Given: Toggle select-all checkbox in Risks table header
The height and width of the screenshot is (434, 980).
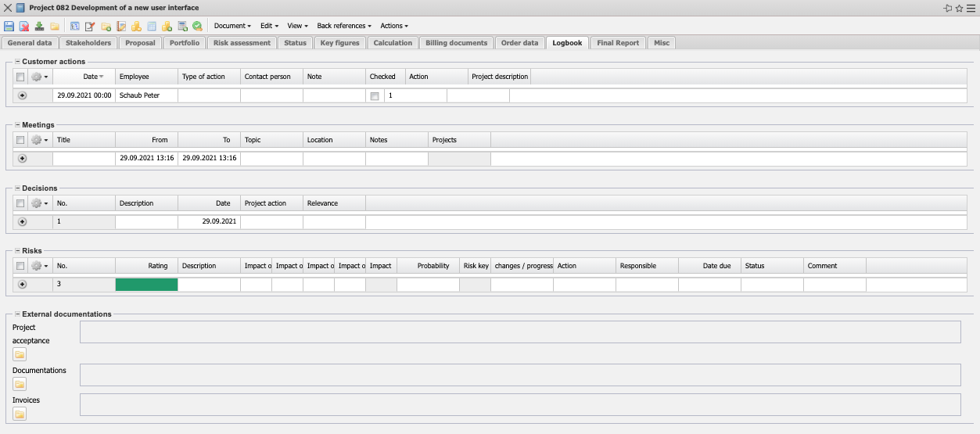Looking at the screenshot, I should click(x=20, y=266).
